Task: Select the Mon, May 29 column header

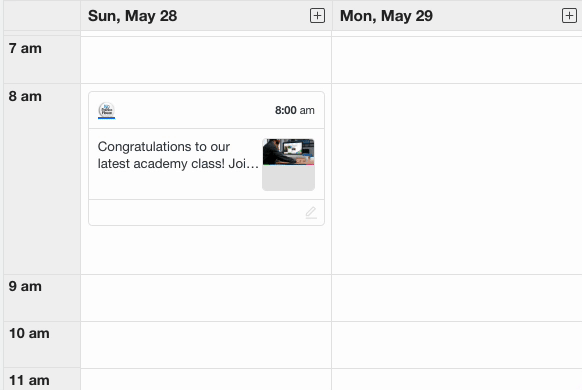Action: (x=386, y=16)
